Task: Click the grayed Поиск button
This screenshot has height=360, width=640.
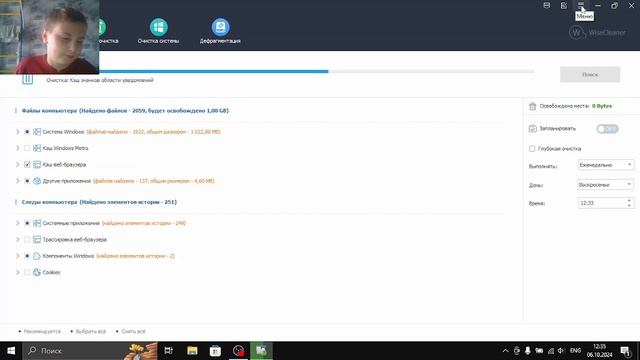Action: tap(590, 75)
